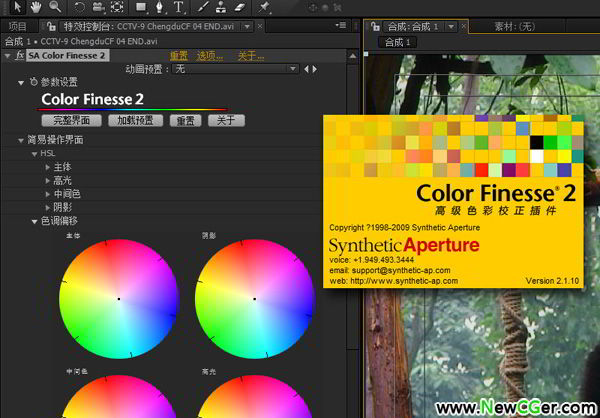
Task: Click the 阴影 hue offset color wheel
Action: tap(254, 299)
